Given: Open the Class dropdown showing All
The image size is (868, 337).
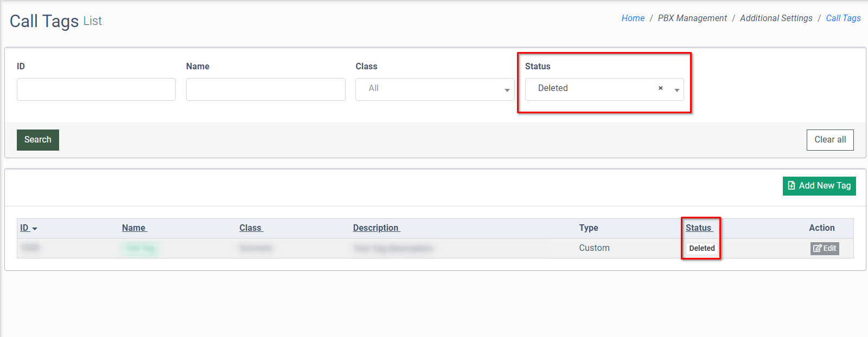Looking at the screenshot, I should tap(435, 89).
